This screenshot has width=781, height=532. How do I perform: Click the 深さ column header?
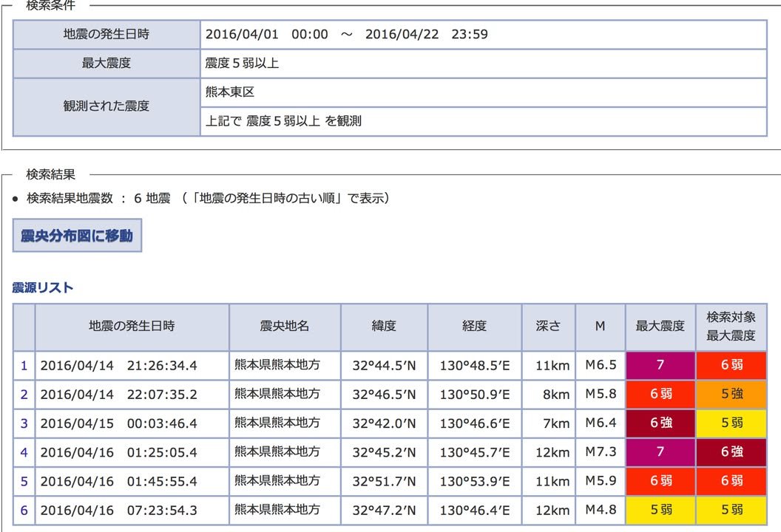(548, 326)
